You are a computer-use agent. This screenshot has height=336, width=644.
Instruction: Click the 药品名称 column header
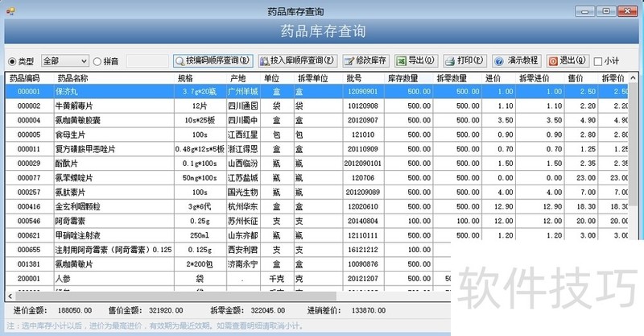click(x=72, y=78)
